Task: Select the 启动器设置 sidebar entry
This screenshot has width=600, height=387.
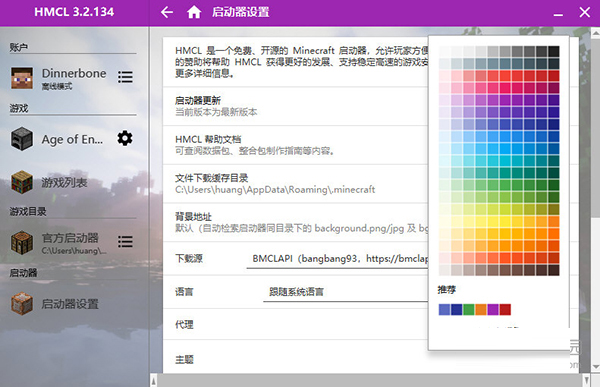Action: (x=73, y=304)
